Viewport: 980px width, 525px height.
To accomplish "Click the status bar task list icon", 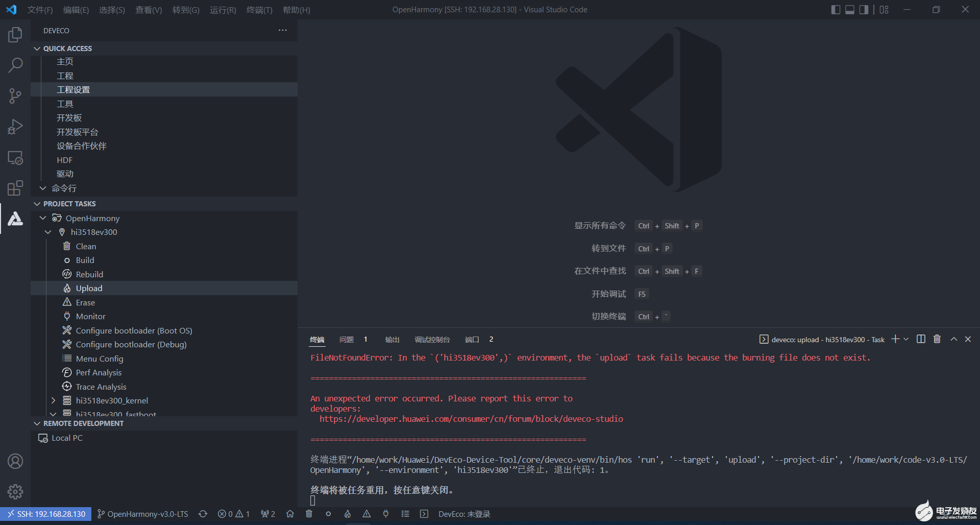I will pos(405,514).
